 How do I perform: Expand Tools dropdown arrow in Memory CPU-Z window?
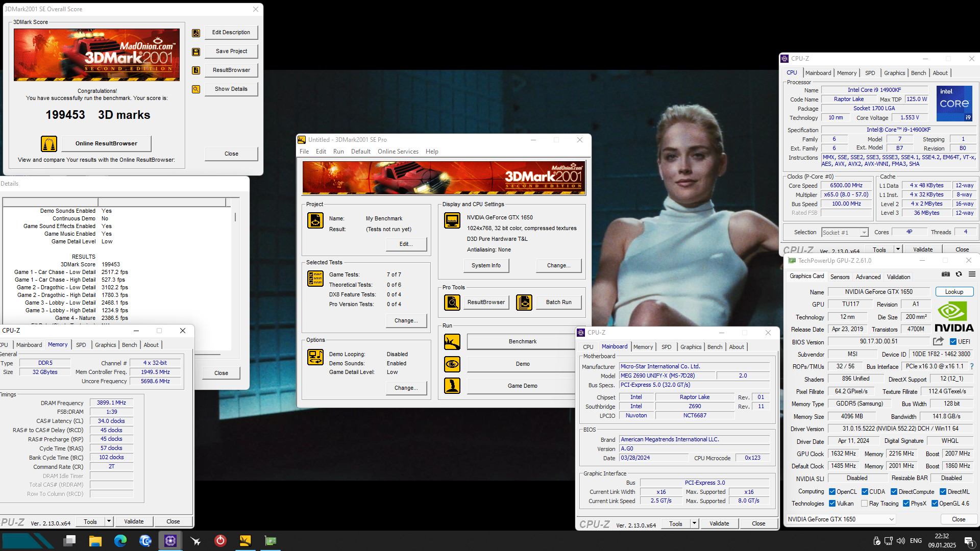[x=109, y=521]
